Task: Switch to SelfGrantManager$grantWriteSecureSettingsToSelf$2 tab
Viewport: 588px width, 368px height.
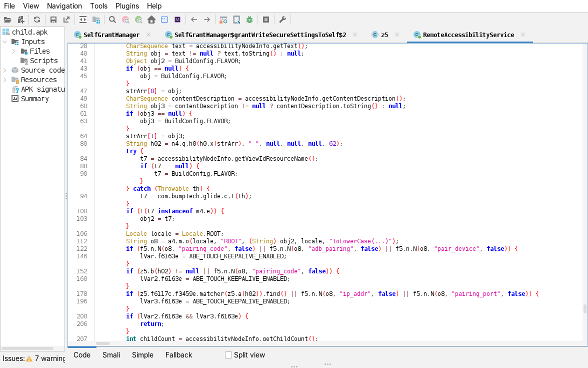Action: pos(260,35)
